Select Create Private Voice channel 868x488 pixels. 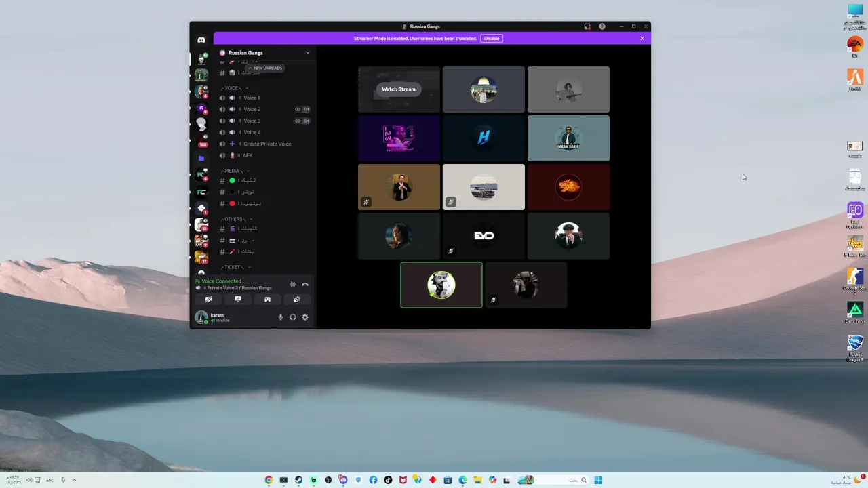pyautogui.click(x=264, y=144)
